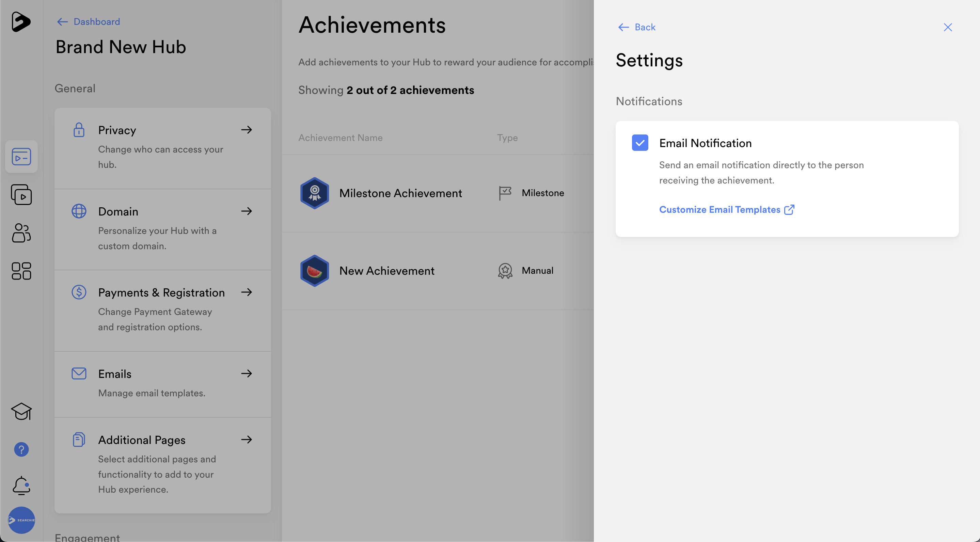Open the audience people sidebar icon
Viewport: 980px width, 542px height.
(x=21, y=233)
